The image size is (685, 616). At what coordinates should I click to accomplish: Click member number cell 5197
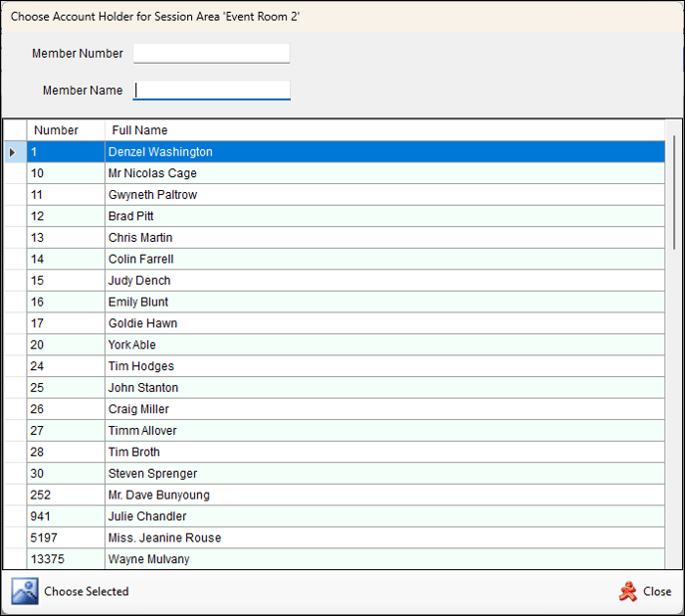(66, 537)
